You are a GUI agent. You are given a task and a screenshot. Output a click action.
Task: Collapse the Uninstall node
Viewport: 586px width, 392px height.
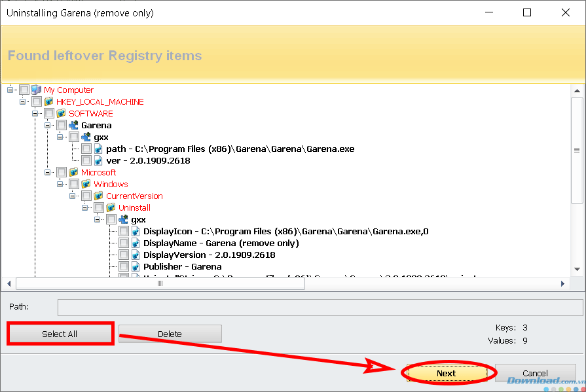(x=85, y=207)
